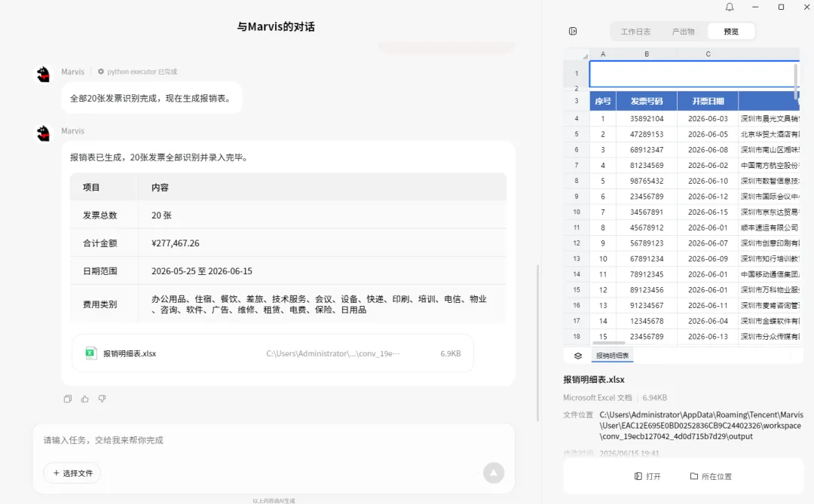Select spreadsheet column A header
The width and height of the screenshot is (814, 504).
pyautogui.click(x=603, y=54)
